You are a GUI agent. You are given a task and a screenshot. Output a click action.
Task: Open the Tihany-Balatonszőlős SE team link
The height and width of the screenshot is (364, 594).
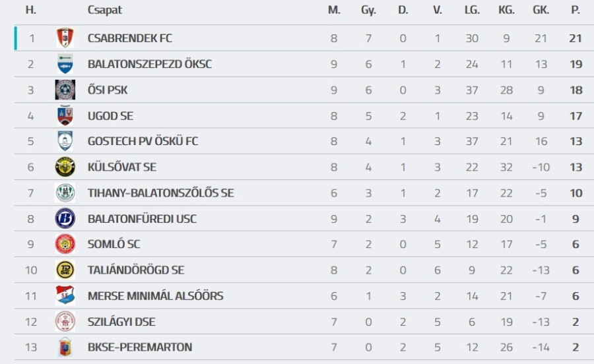160,193
